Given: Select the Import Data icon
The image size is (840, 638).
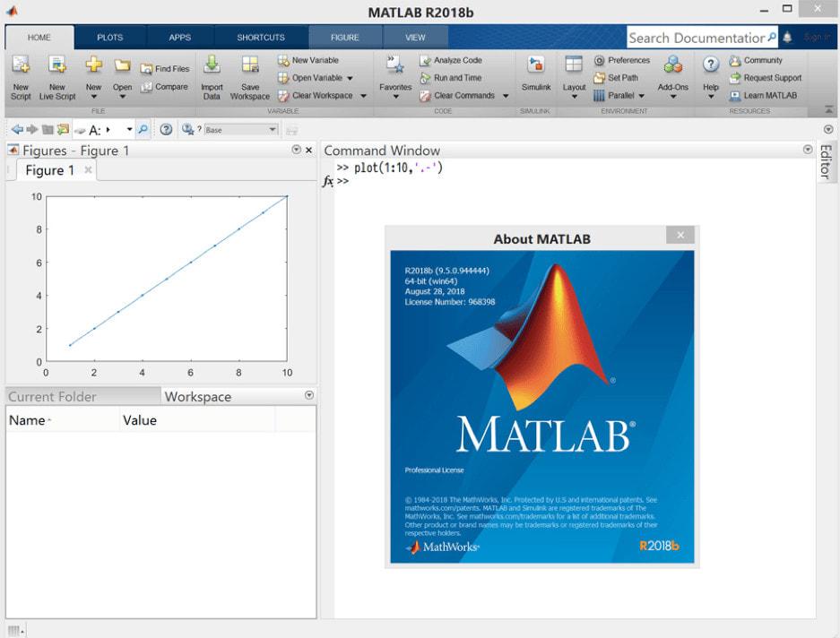Looking at the screenshot, I should (212, 78).
